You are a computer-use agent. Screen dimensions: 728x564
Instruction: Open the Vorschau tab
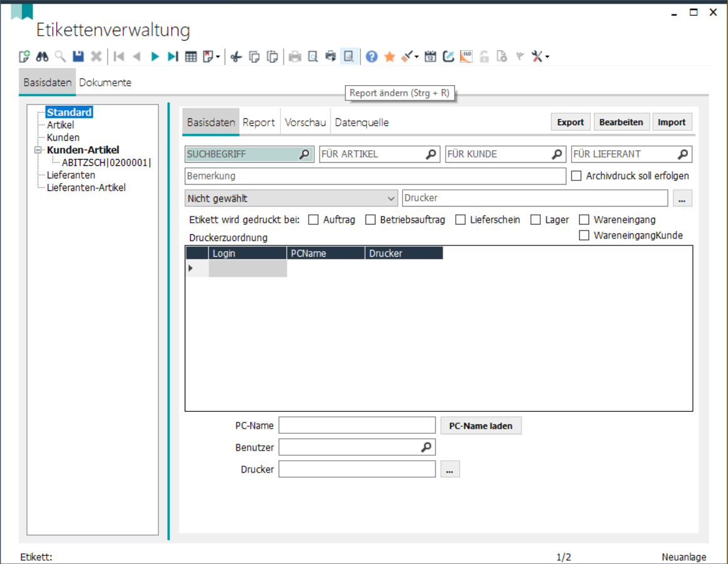pos(305,123)
